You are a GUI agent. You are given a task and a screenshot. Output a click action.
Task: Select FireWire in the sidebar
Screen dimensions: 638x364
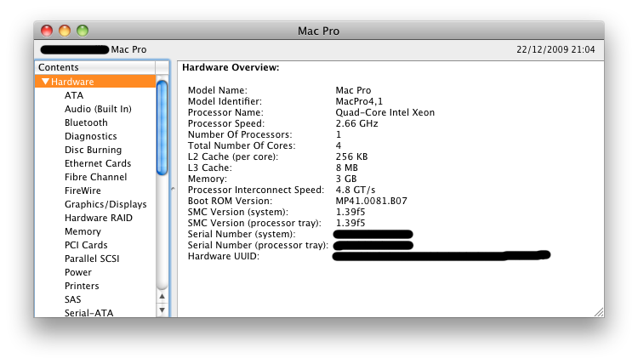coord(83,191)
